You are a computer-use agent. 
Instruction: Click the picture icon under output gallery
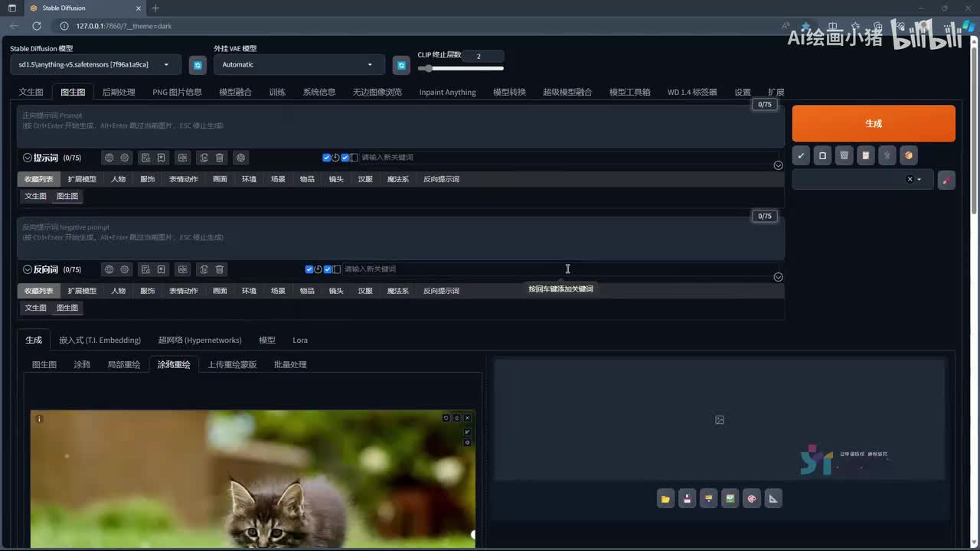click(730, 499)
